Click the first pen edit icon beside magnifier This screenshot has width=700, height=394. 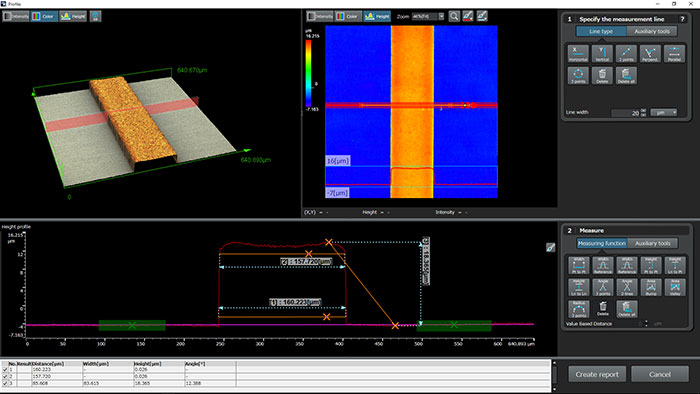pos(467,16)
